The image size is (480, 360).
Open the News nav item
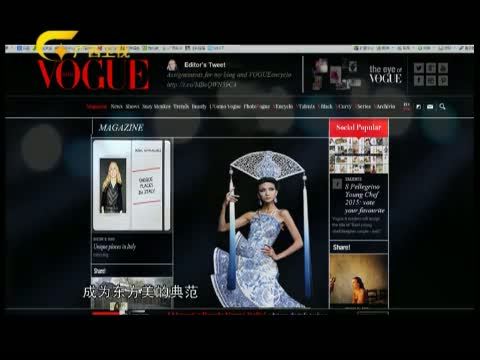116,107
